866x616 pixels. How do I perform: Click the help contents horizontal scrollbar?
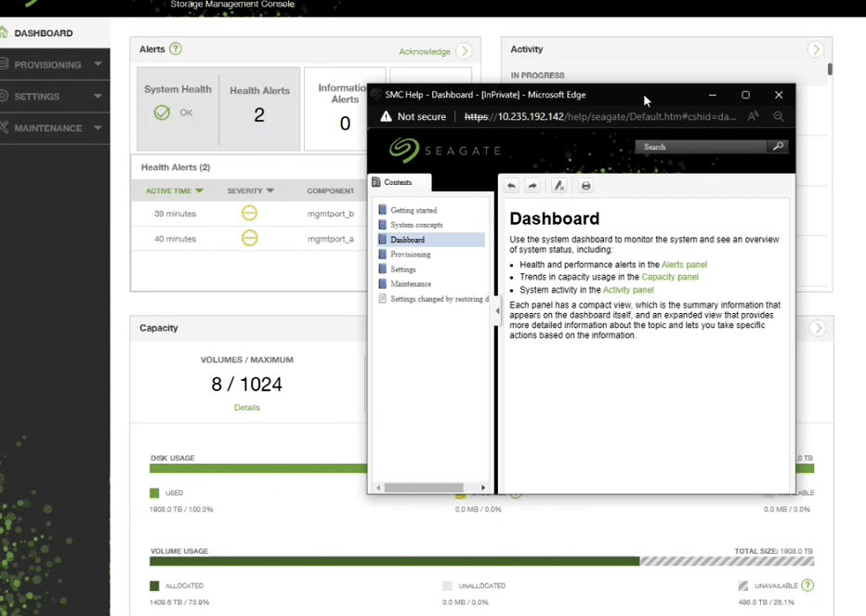pyautogui.click(x=424, y=487)
